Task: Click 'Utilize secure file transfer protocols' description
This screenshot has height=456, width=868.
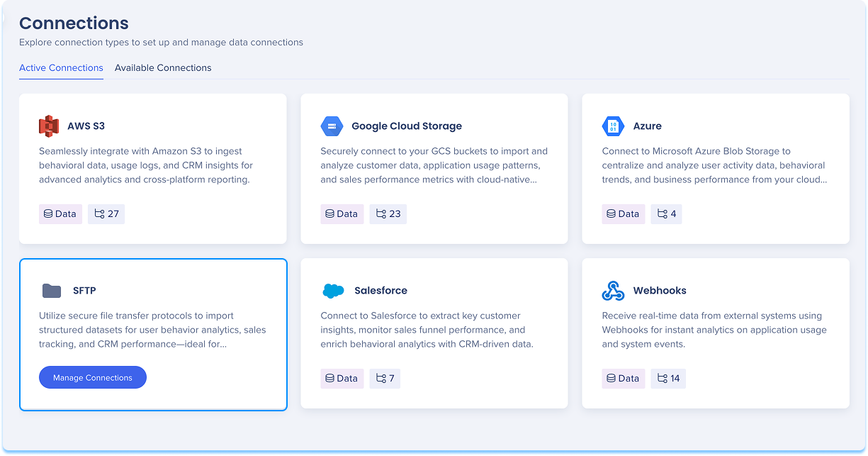Action: pyautogui.click(x=152, y=330)
